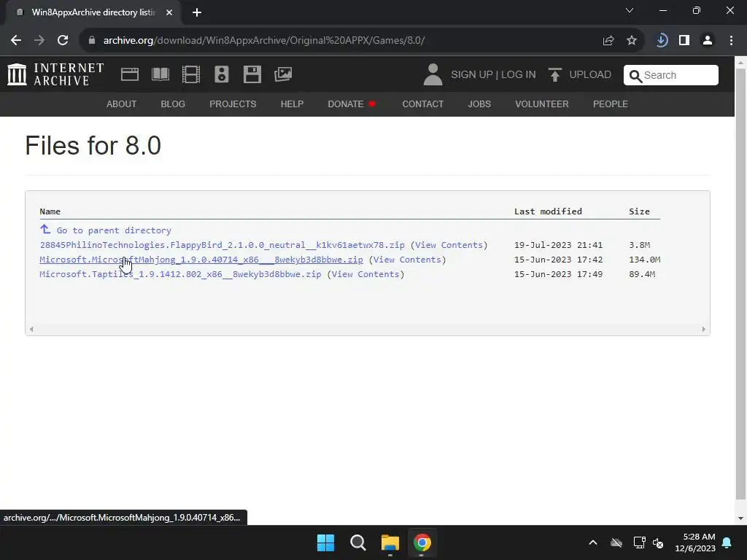Download the Microsoft.Taptiles zip file
The image size is (747, 560).
180,274
